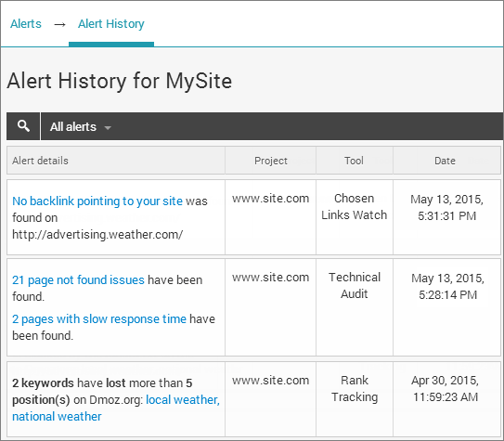Click the Alert History for MySite heading
Viewport: 504px width, 441px height.
119,81
